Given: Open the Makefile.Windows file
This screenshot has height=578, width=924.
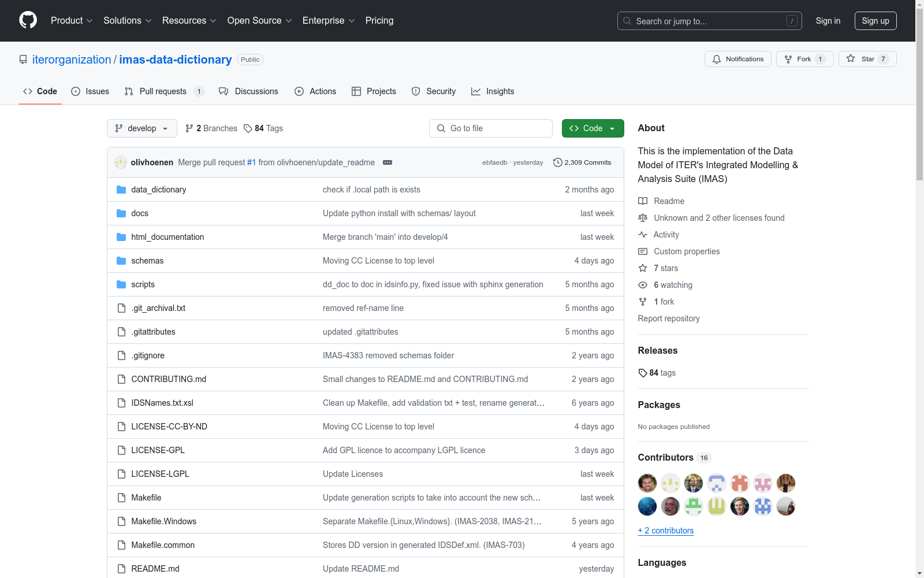Looking at the screenshot, I should pos(164,521).
